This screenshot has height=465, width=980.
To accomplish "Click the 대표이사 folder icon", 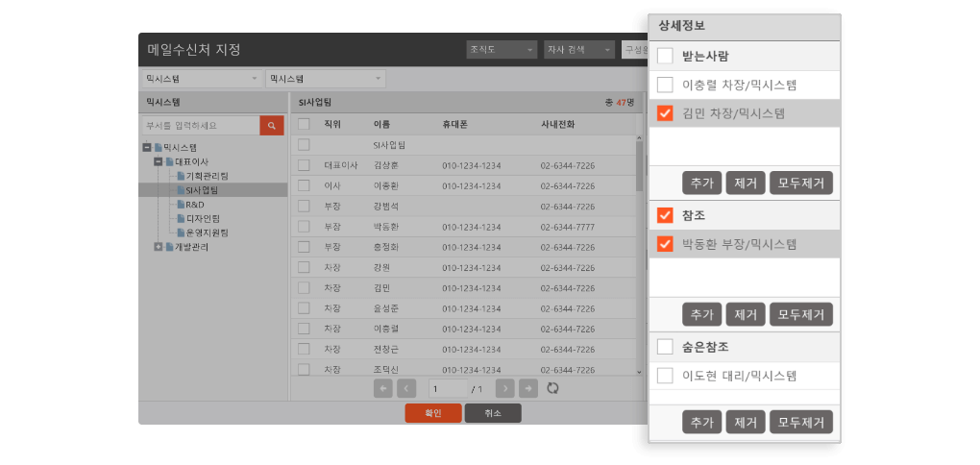I will point(169,161).
